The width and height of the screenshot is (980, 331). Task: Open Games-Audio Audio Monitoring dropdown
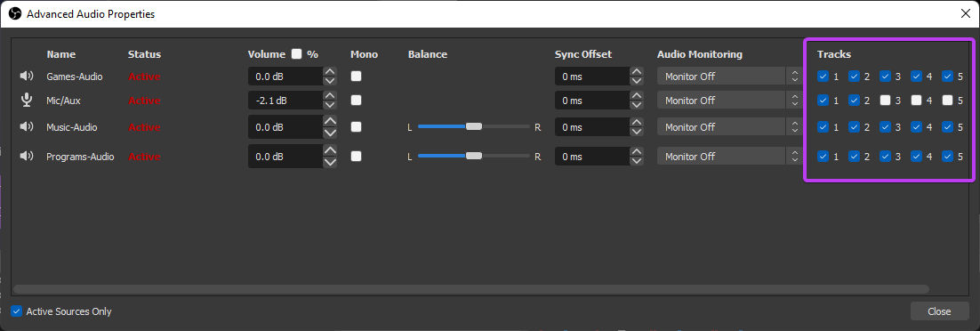pos(729,77)
